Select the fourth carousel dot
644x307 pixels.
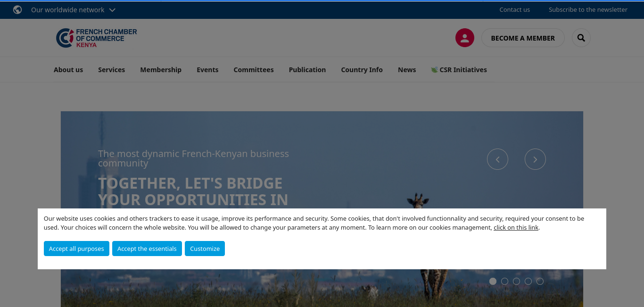[528, 281]
